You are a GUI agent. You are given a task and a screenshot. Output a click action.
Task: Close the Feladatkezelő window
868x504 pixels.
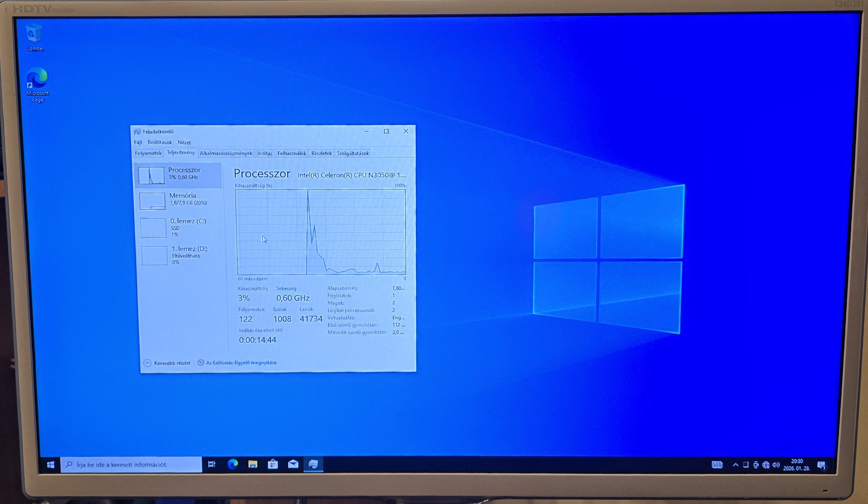coord(406,131)
